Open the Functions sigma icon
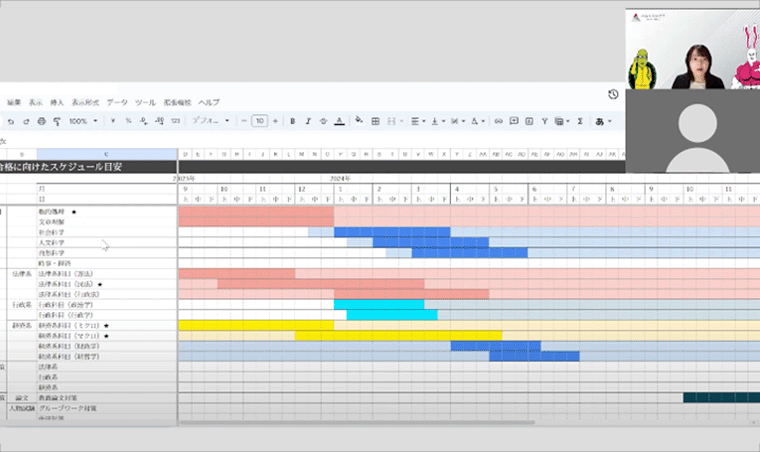Image resolution: width=760 pixels, height=452 pixels. [580, 121]
